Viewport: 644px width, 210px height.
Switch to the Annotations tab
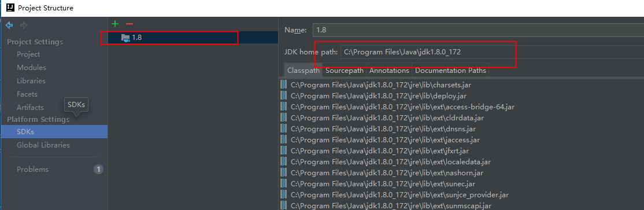pyautogui.click(x=389, y=70)
